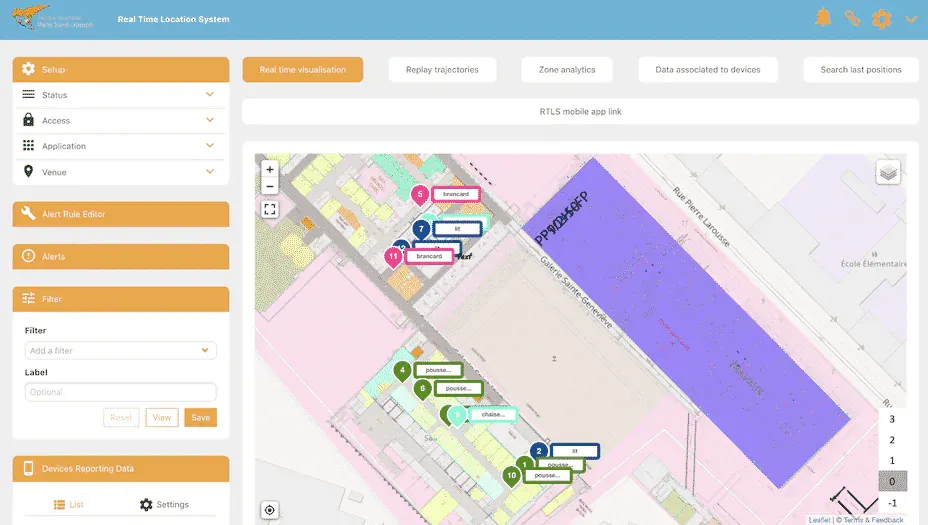
Task: Open the Zone analytics tab
Action: [x=567, y=69]
